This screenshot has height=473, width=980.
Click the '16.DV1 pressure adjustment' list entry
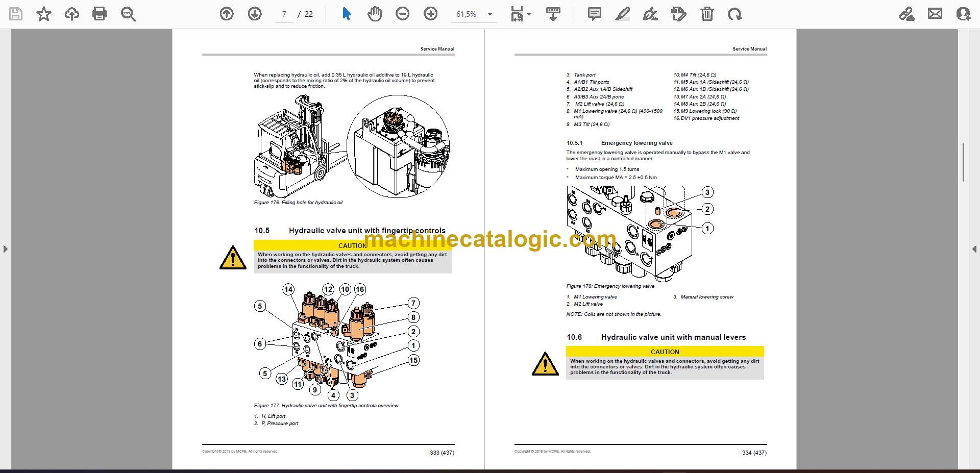[706, 118]
